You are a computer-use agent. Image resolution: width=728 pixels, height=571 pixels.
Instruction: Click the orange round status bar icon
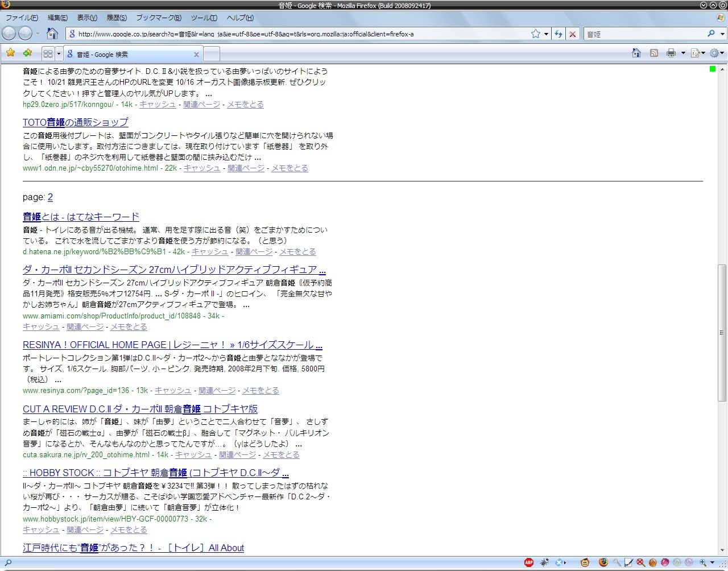[x=652, y=562]
